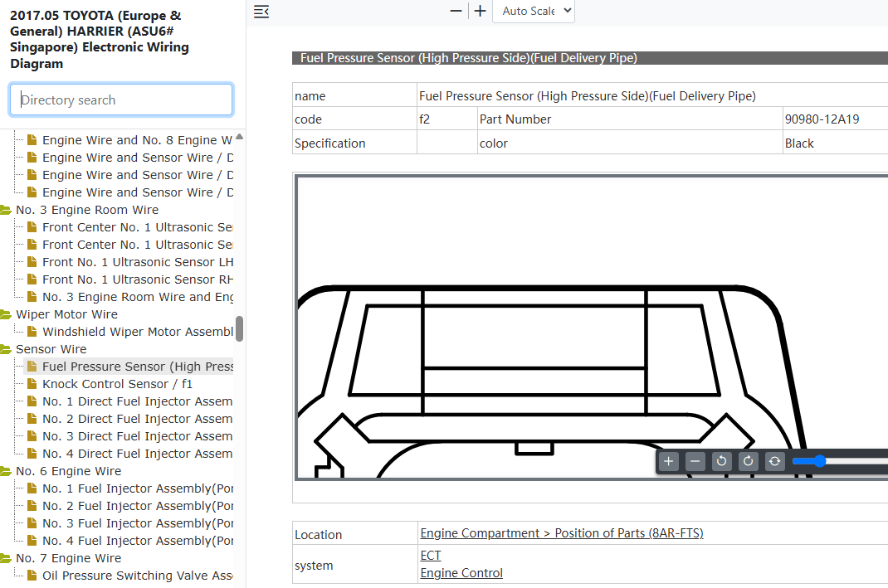The image size is (888, 588).
Task: Reset the image view with refresh icon
Action: click(775, 461)
